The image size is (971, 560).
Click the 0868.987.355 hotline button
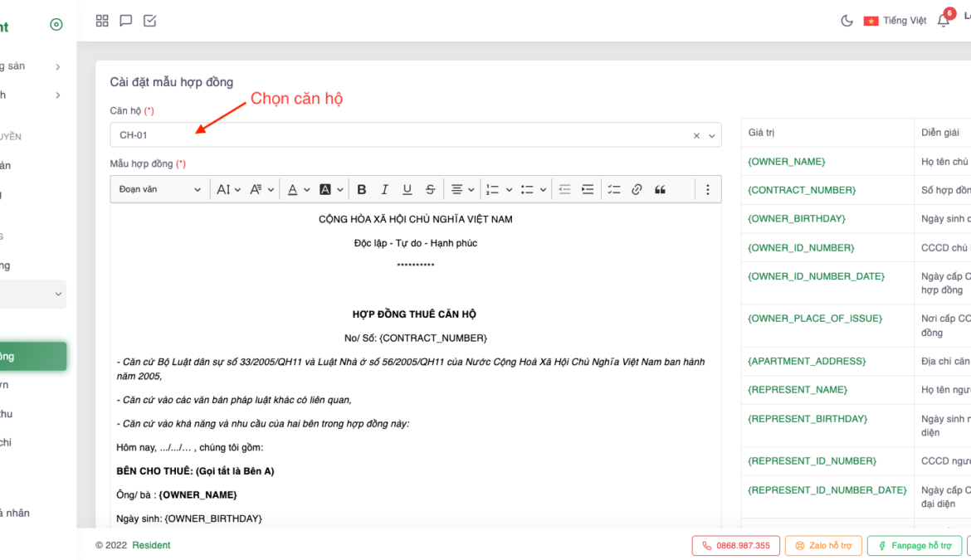pos(735,546)
